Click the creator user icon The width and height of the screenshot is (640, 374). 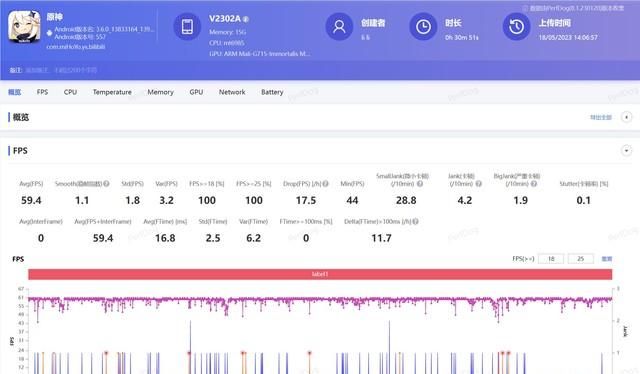[339, 27]
